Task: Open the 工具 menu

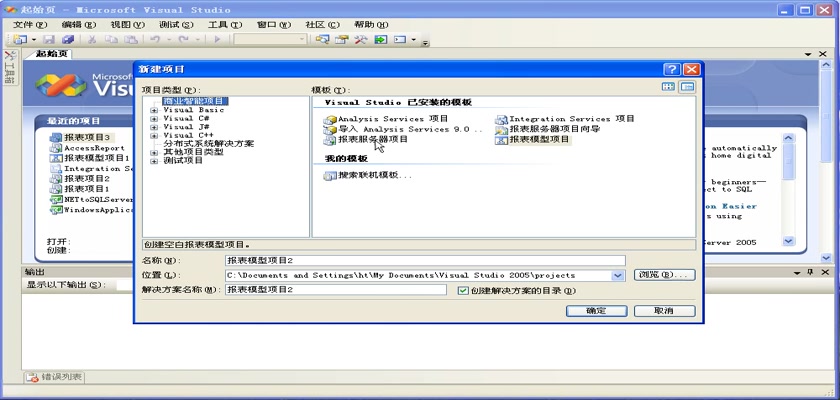Action: coord(225,25)
